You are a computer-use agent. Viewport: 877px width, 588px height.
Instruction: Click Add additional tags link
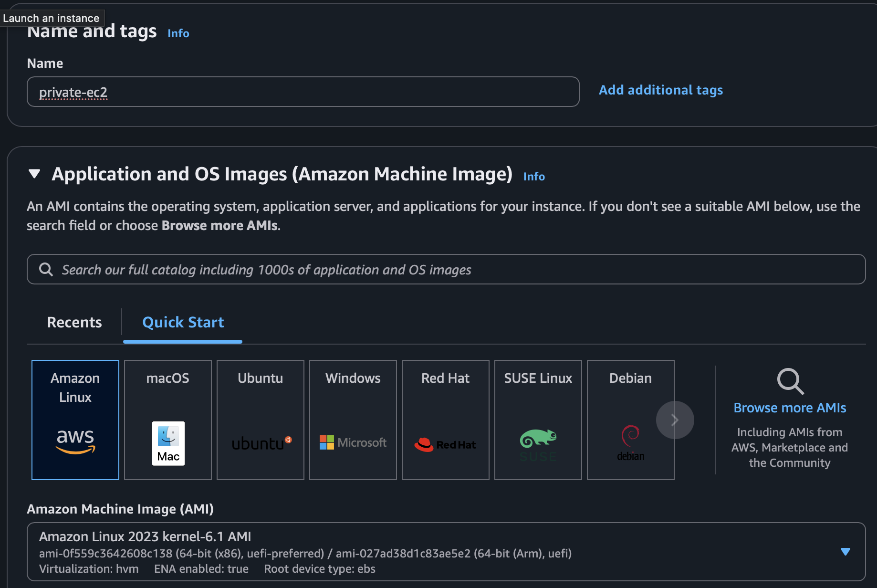point(660,90)
